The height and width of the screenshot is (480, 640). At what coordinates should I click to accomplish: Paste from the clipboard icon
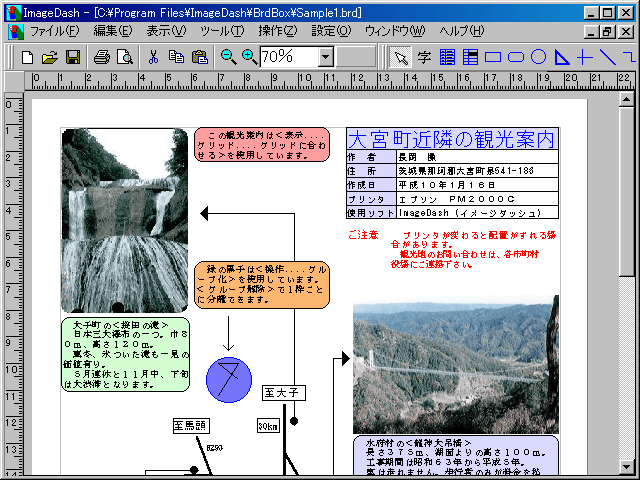(200, 57)
